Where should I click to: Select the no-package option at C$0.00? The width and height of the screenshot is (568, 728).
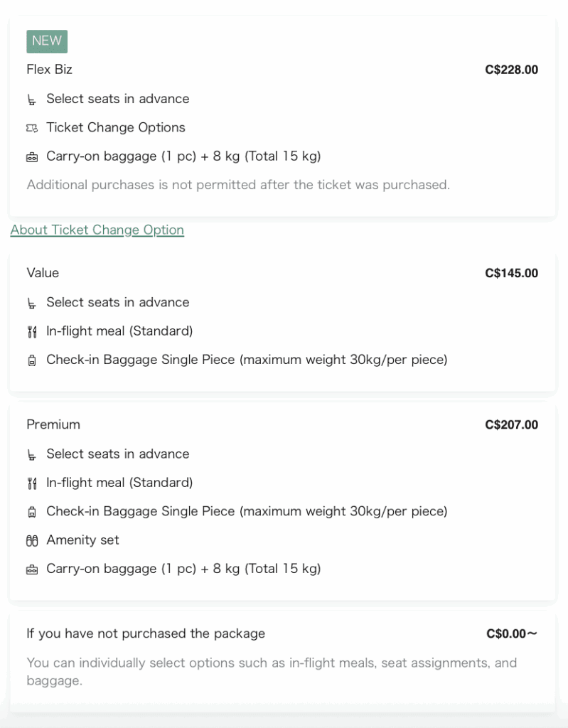click(x=146, y=633)
